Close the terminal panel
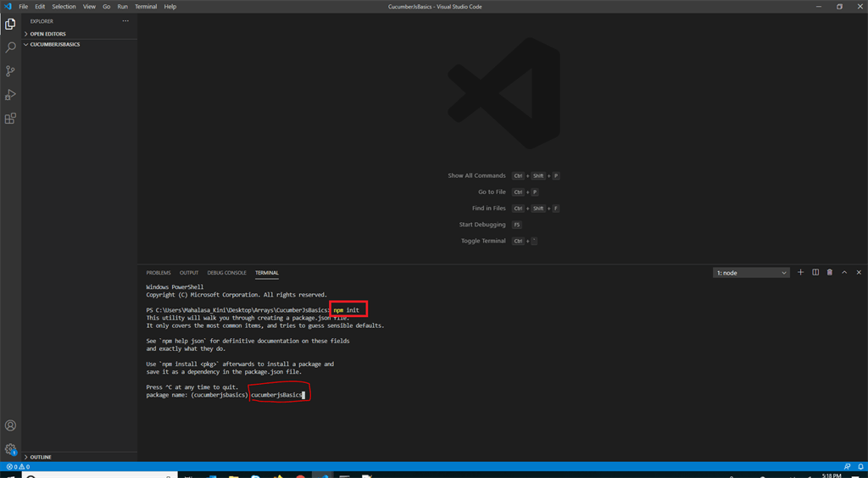 point(859,272)
